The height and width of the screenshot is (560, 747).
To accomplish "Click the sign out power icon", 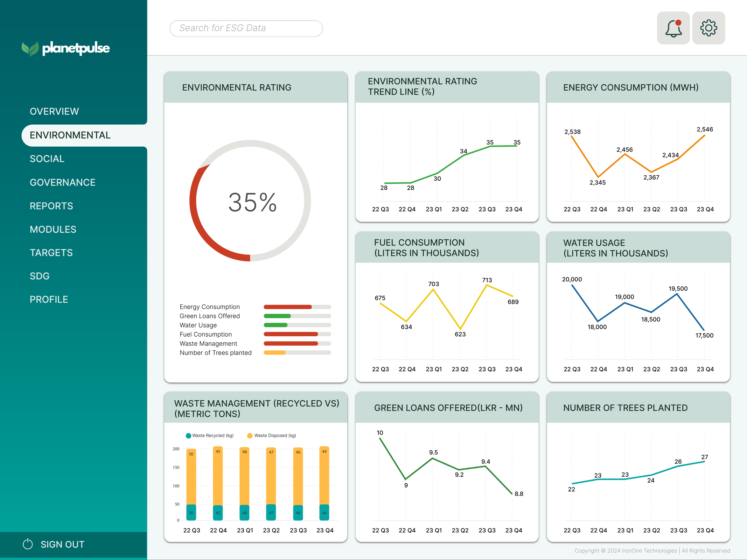I will tap(28, 544).
